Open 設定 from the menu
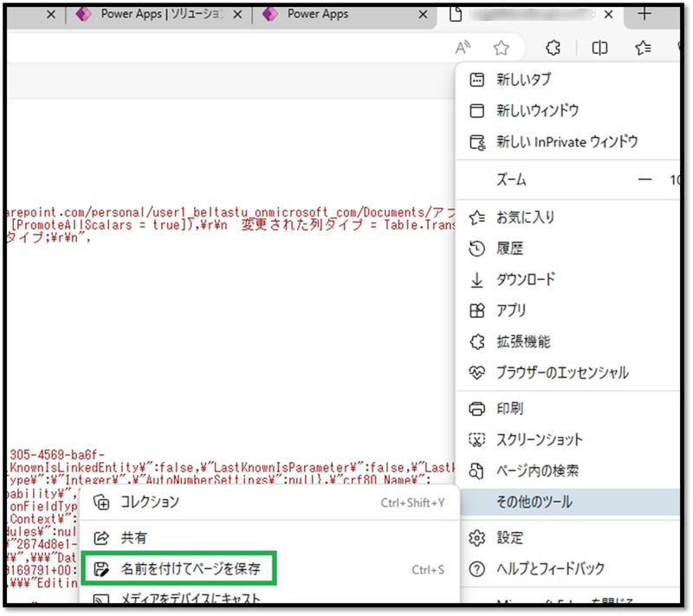This screenshot has width=693, height=616. [x=568, y=538]
